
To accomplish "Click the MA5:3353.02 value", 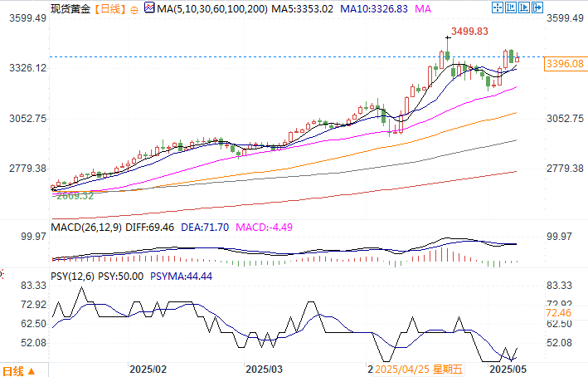I will pyautogui.click(x=302, y=8).
